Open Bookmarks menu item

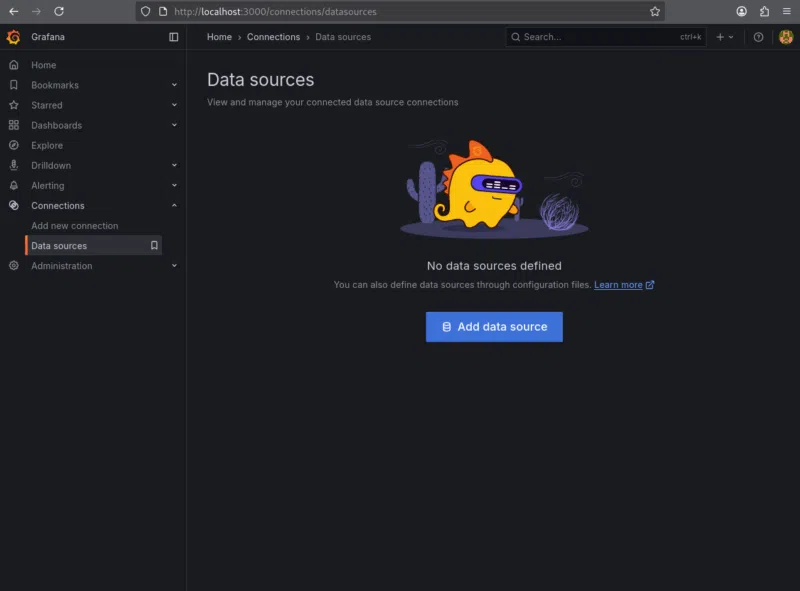[x=55, y=85]
